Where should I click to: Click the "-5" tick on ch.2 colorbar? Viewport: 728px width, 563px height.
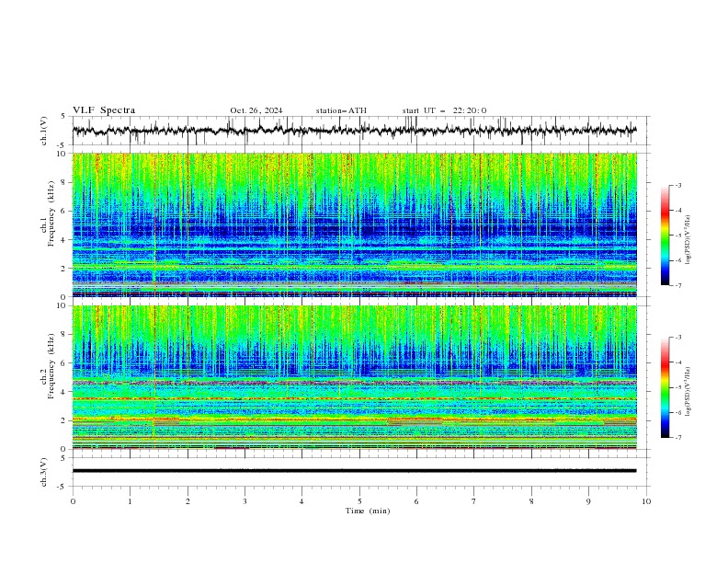click(677, 387)
